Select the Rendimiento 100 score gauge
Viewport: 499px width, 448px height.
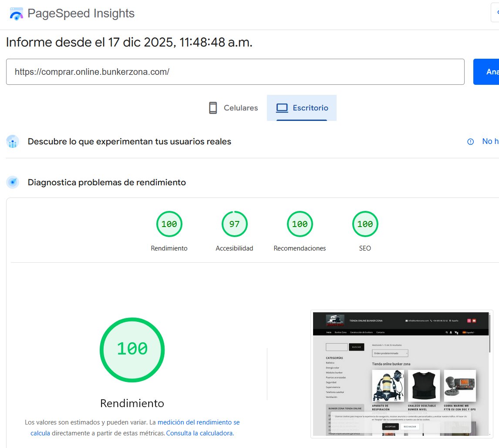(169, 224)
